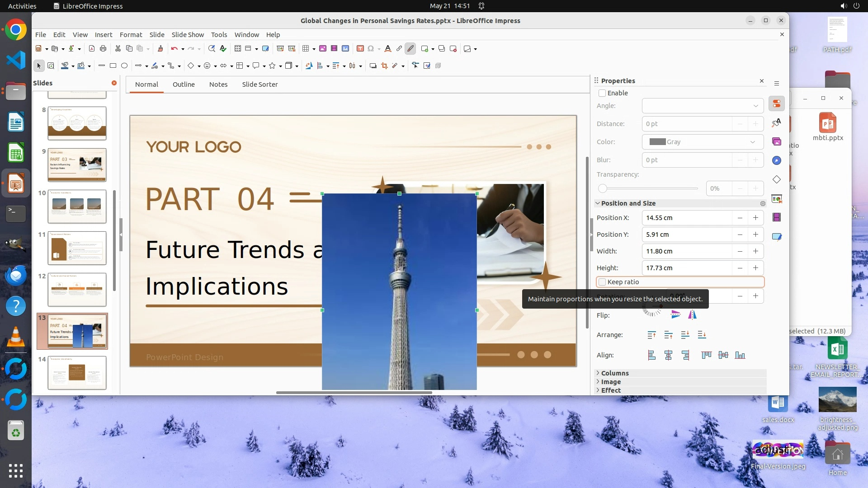Expand the Columns section
This screenshot has height=488, width=868.
tap(614, 373)
